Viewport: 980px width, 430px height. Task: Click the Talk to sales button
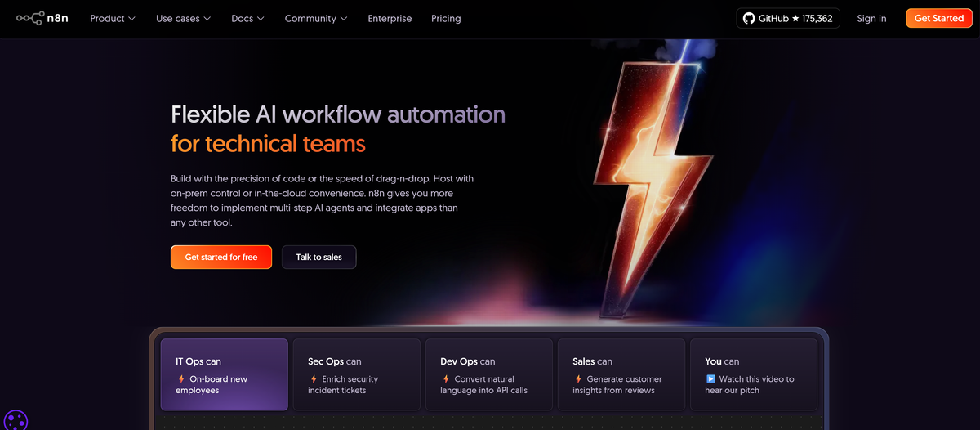point(318,257)
